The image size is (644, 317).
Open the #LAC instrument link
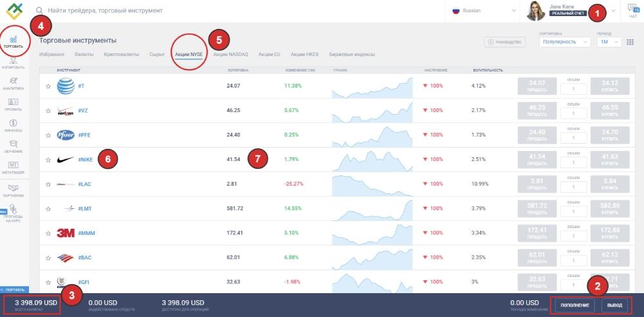pyautogui.click(x=84, y=184)
